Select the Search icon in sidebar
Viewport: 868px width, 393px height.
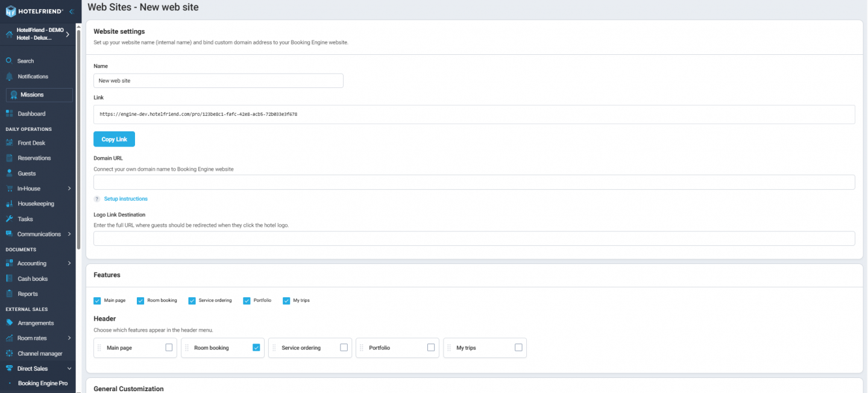pos(10,60)
